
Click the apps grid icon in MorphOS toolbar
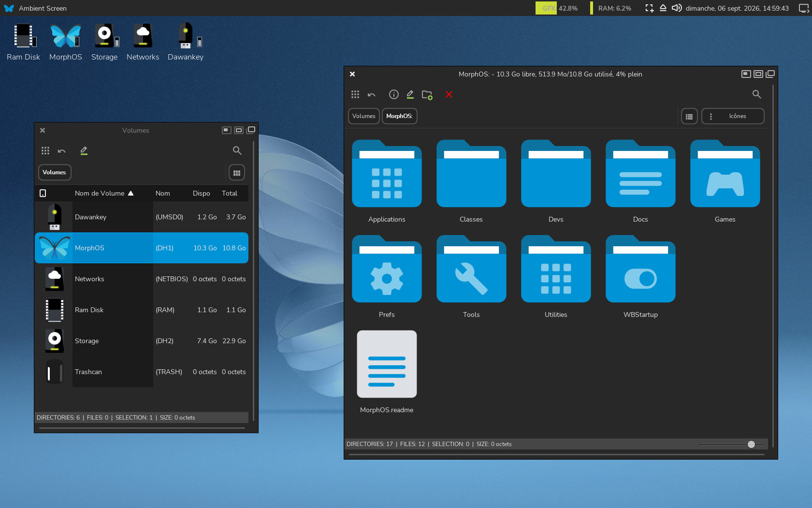[x=355, y=94]
